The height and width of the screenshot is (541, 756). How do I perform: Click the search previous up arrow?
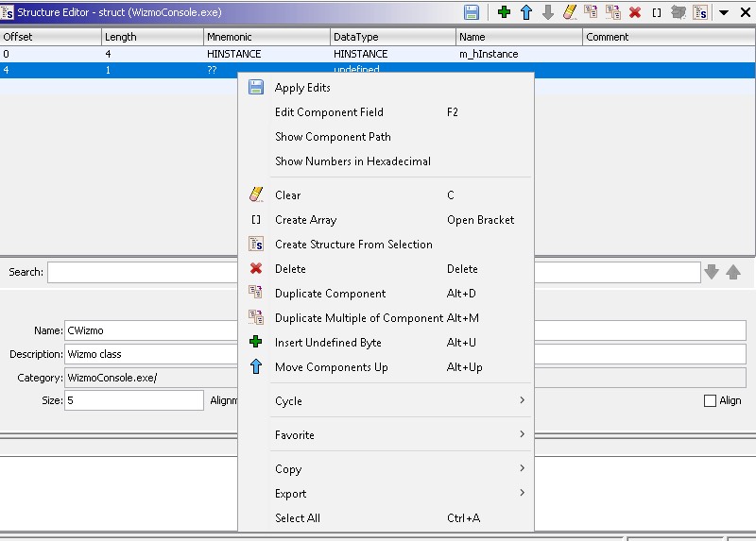pos(733,272)
